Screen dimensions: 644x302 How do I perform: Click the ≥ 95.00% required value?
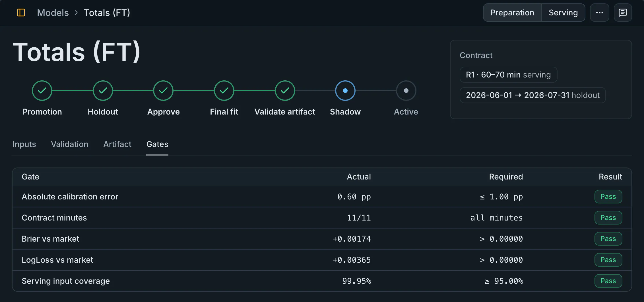[504, 281]
